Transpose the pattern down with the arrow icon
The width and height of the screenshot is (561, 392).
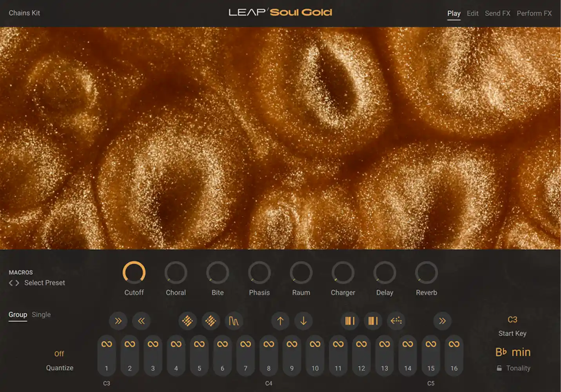click(303, 321)
